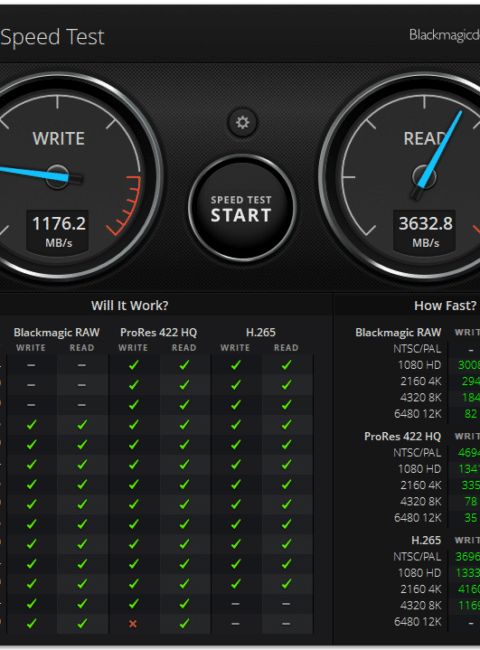Click NTSC/PAL row under How Fast H.265

point(417,556)
